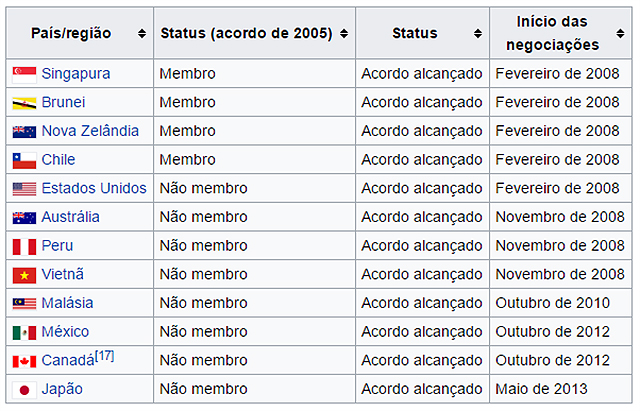Open the Nova Zelândia link

pyautogui.click(x=90, y=131)
